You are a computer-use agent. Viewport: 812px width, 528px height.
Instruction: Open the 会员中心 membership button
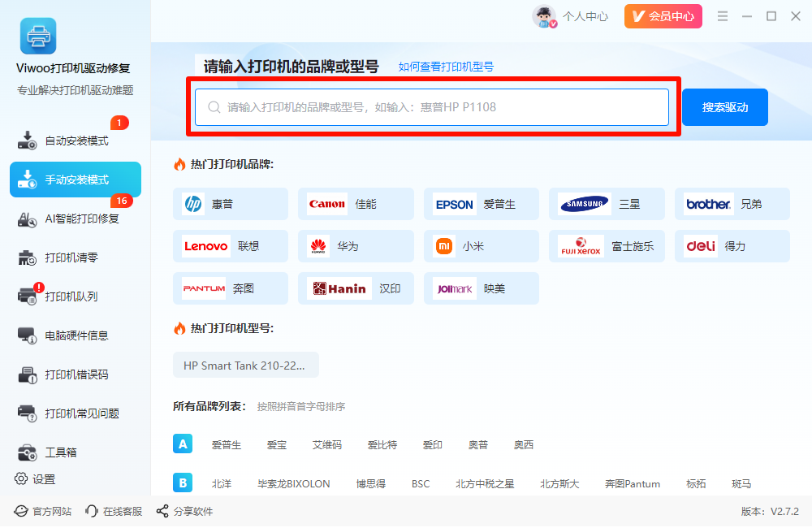click(x=663, y=16)
